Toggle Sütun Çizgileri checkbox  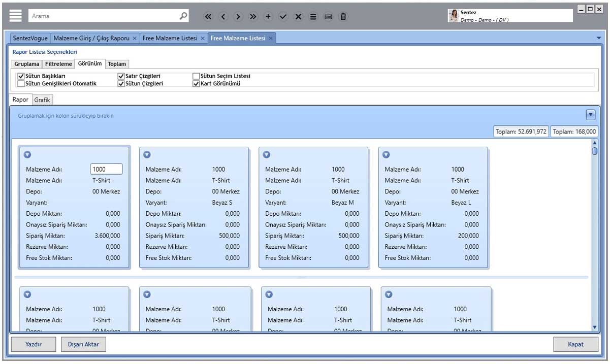tap(121, 83)
